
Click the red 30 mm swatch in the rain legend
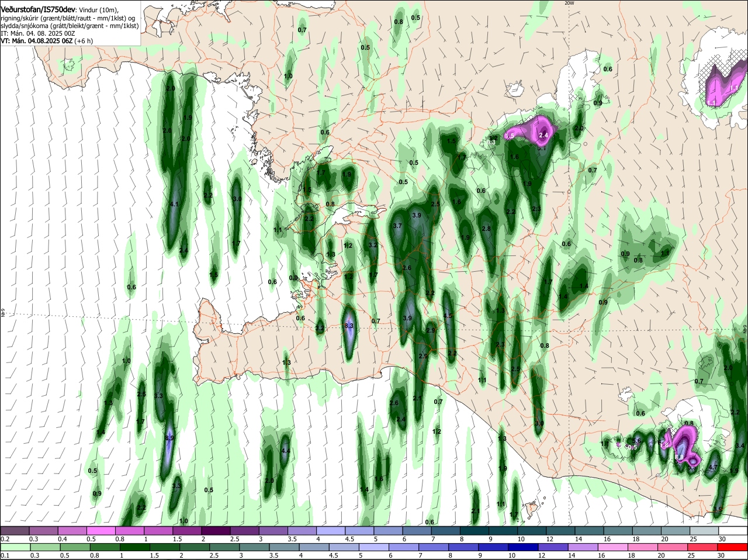[x=733, y=547]
